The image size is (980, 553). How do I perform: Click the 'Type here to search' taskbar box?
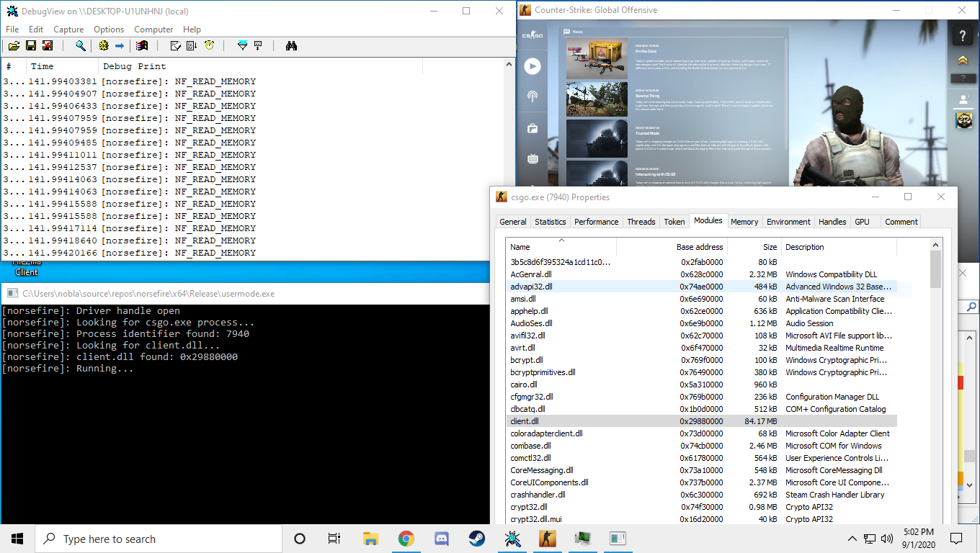[159, 539]
